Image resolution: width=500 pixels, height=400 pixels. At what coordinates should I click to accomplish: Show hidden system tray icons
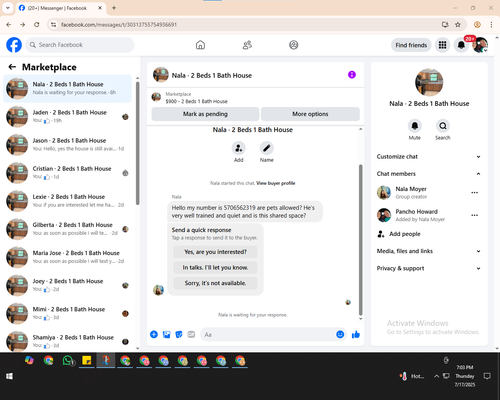pos(436,376)
